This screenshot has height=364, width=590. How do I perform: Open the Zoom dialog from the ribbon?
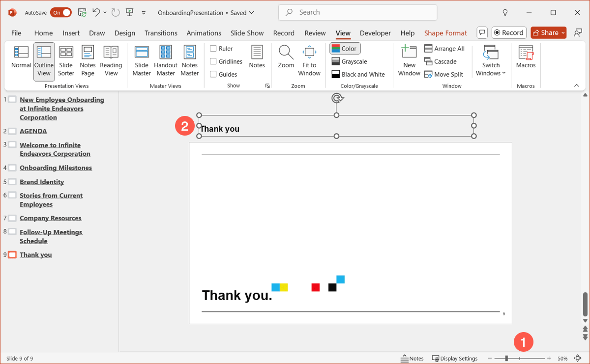pos(286,57)
